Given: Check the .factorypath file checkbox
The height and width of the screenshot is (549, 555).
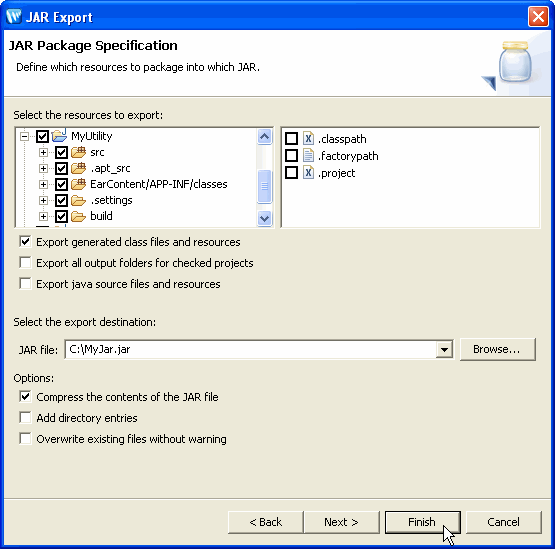Looking at the screenshot, I should coord(291,155).
